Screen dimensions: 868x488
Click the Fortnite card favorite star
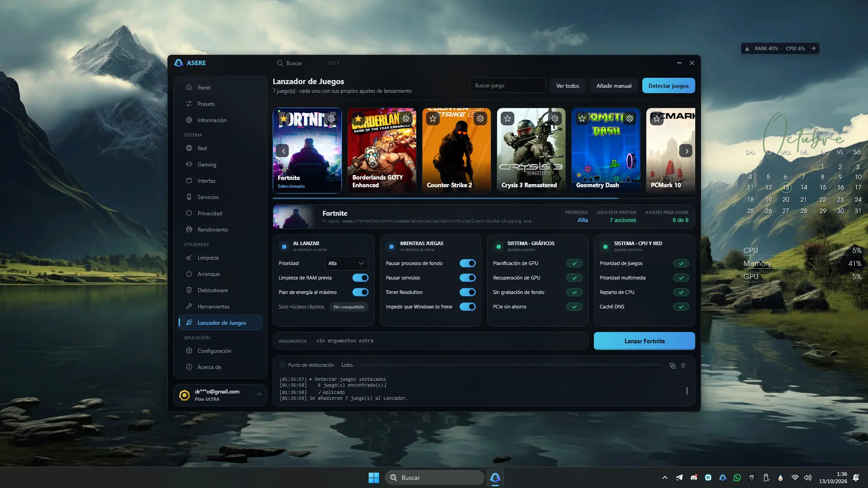pyautogui.click(x=284, y=118)
